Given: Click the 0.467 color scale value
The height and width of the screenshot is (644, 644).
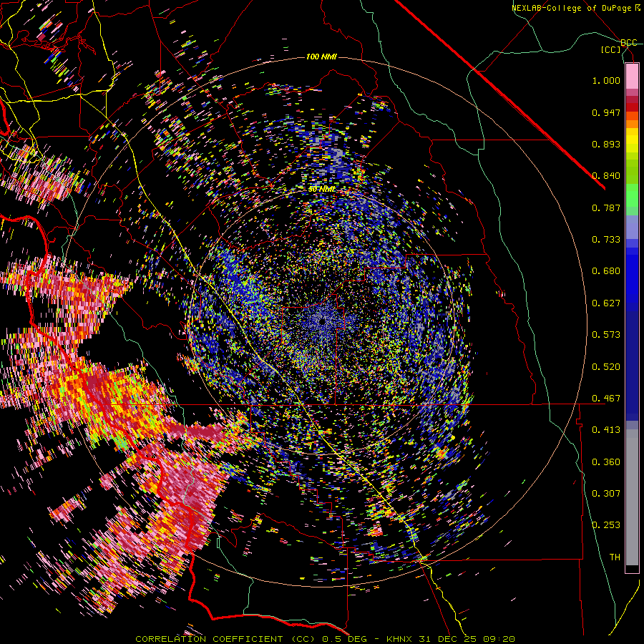Looking at the screenshot, I should [x=606, y=399].
